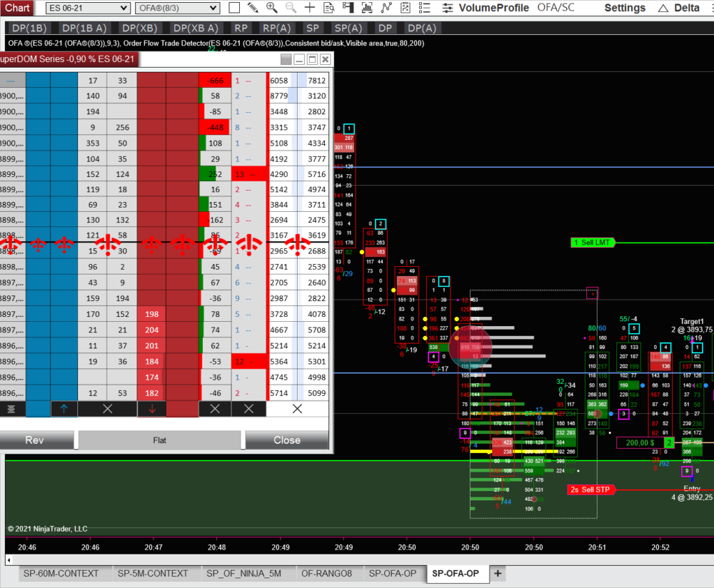Open the data box icon
This screenshot has height=588, width=714.
coord(329,8)
